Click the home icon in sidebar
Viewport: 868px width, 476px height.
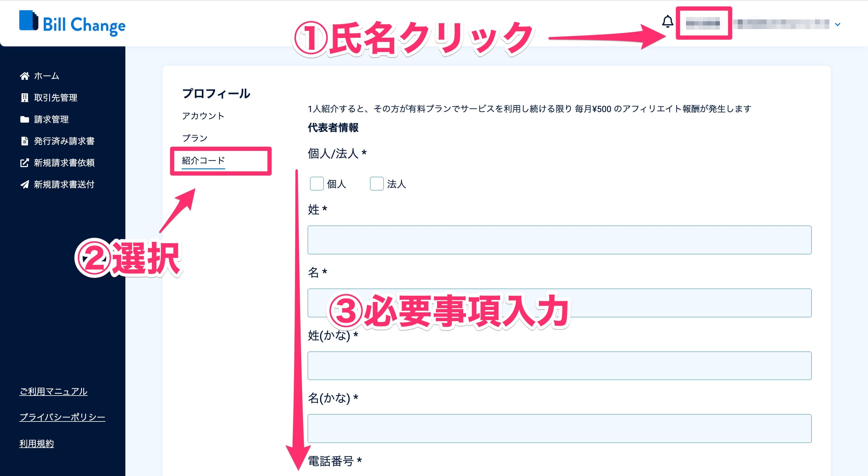(x=25, y=76)
